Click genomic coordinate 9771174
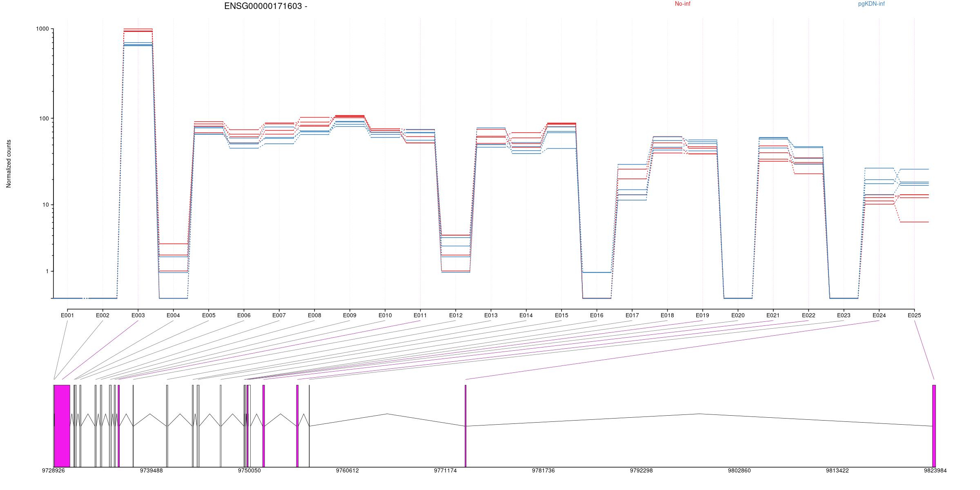980x490 pixels. pyautogui.click(x=445, y=470)
